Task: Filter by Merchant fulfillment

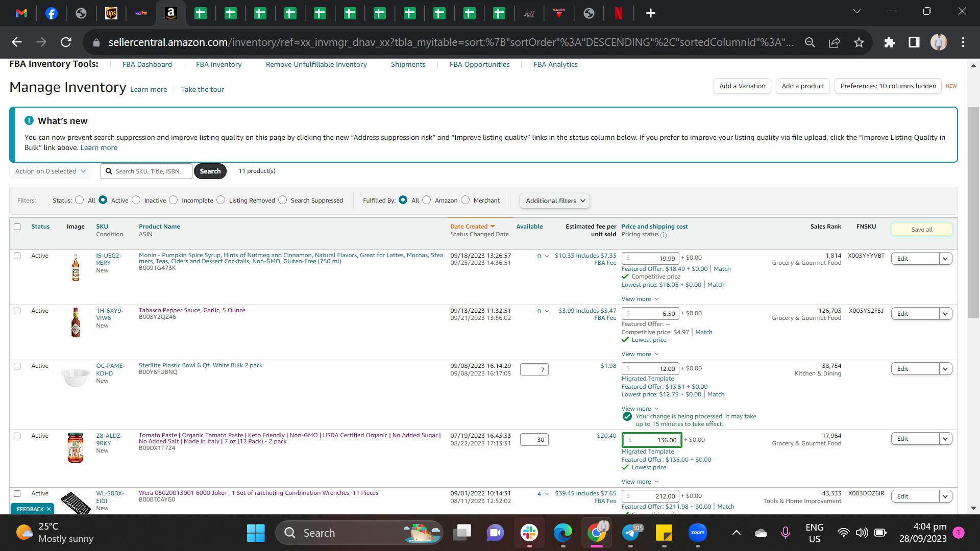Action: point(465,200)
